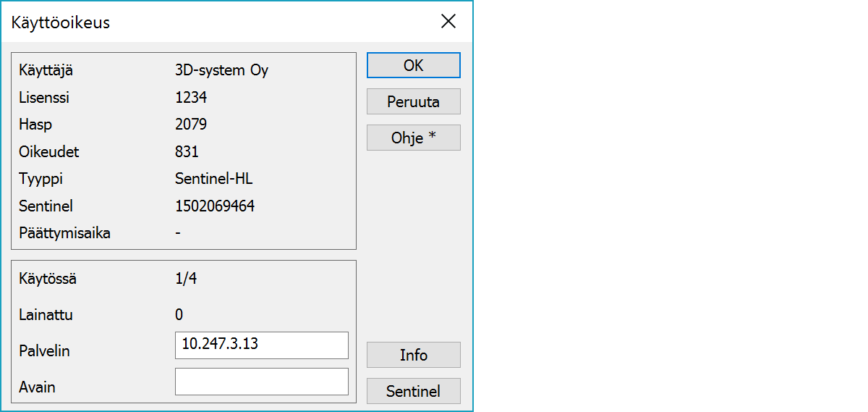
Task: Click the Hasp value 2079
Action: [191, 125]
